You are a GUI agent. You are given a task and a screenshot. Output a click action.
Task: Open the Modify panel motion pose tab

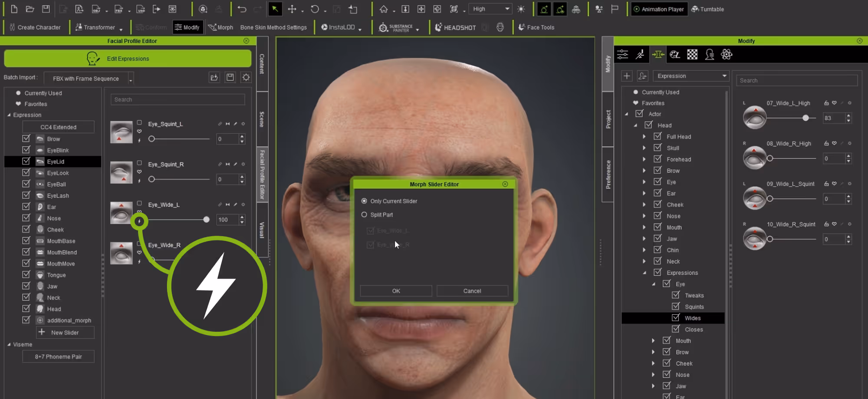tap(640, 54)
